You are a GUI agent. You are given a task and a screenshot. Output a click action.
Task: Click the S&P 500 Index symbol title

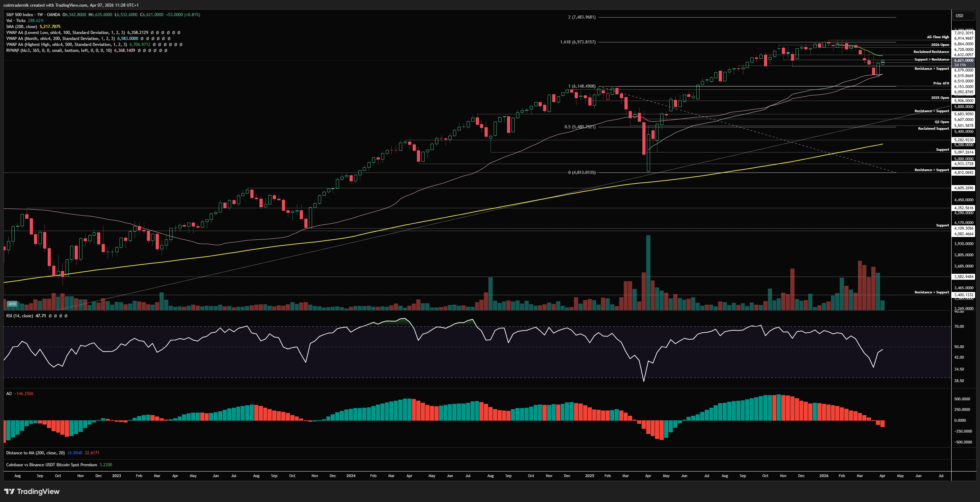[20, 14]
